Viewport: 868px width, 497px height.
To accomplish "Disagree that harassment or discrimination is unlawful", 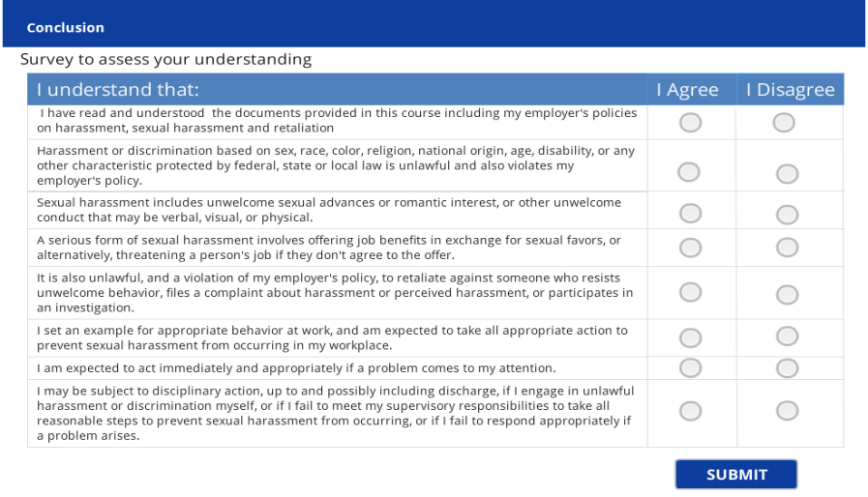I will [787, 174].
